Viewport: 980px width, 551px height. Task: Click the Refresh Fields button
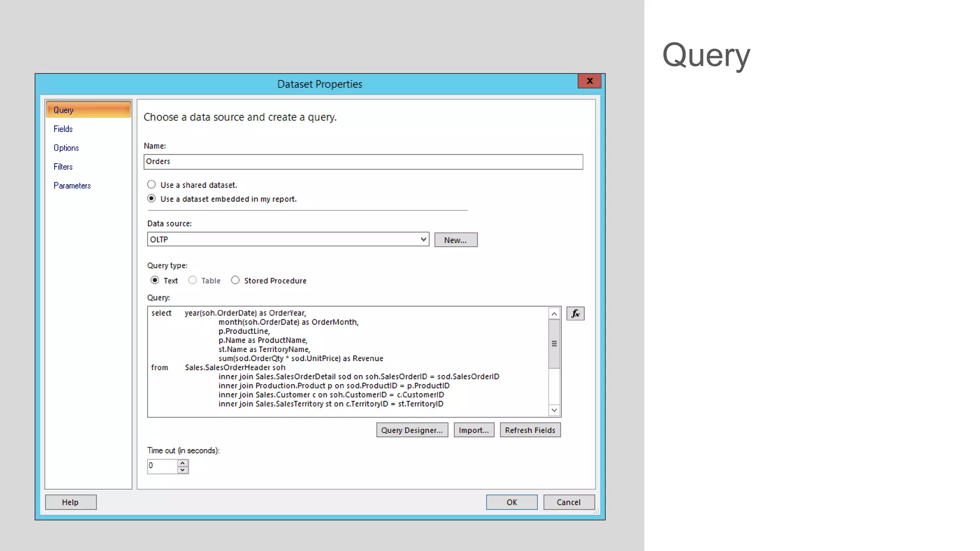(x=530, y=430)
